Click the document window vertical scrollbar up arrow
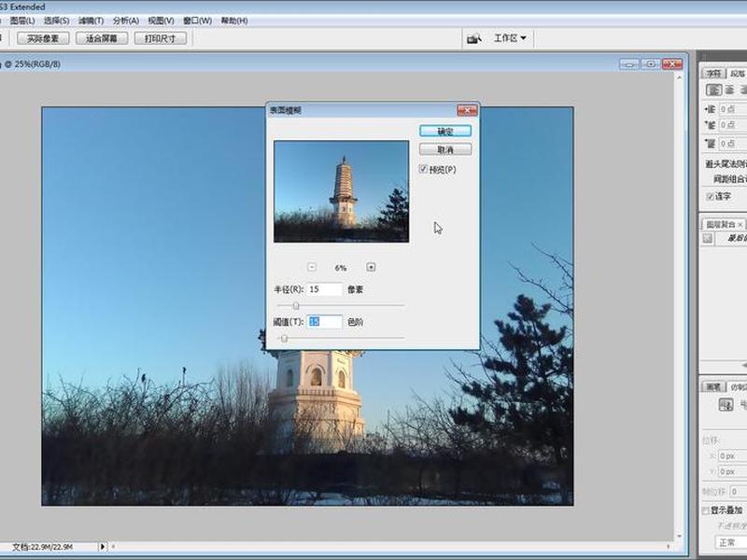The height and width of the screenshot is (560, 747). pos(680,77)
